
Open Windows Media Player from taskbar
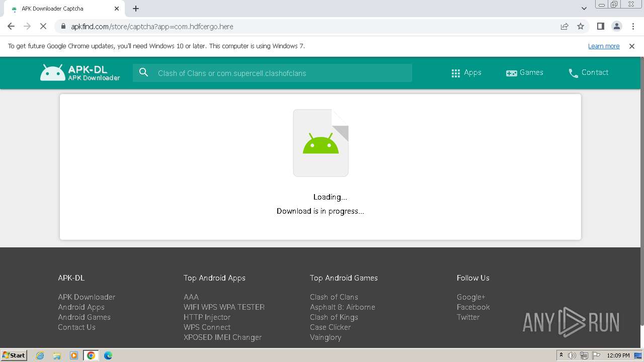74,355
